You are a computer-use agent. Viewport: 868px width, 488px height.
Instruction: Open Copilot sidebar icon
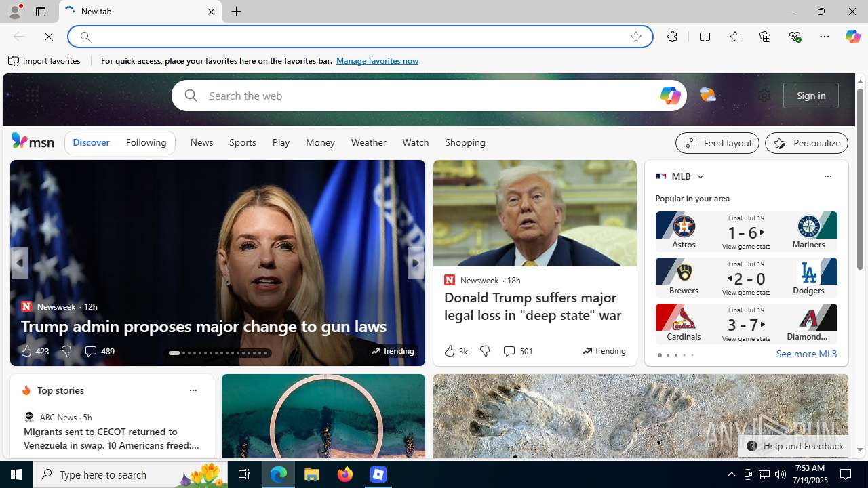(852, 37)
